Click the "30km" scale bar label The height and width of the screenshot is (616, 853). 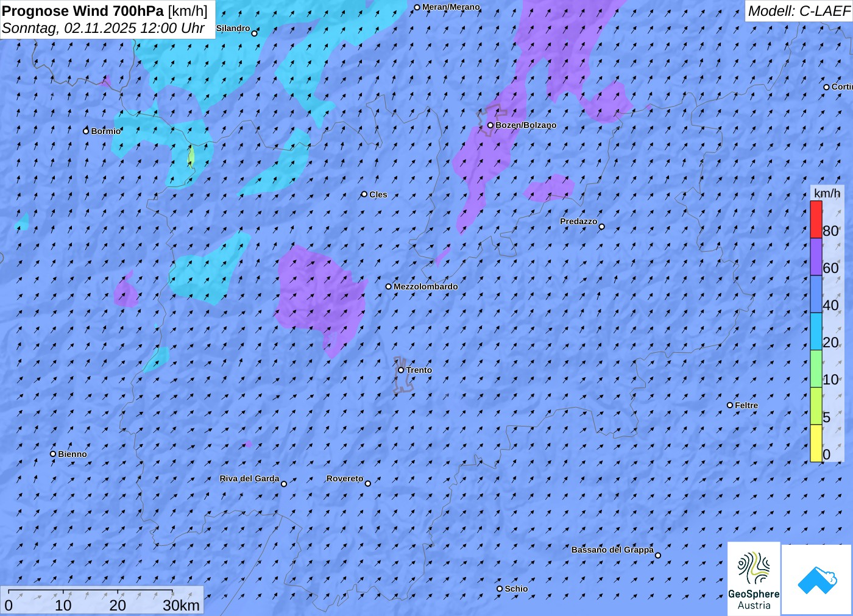[x=181, y=605]
